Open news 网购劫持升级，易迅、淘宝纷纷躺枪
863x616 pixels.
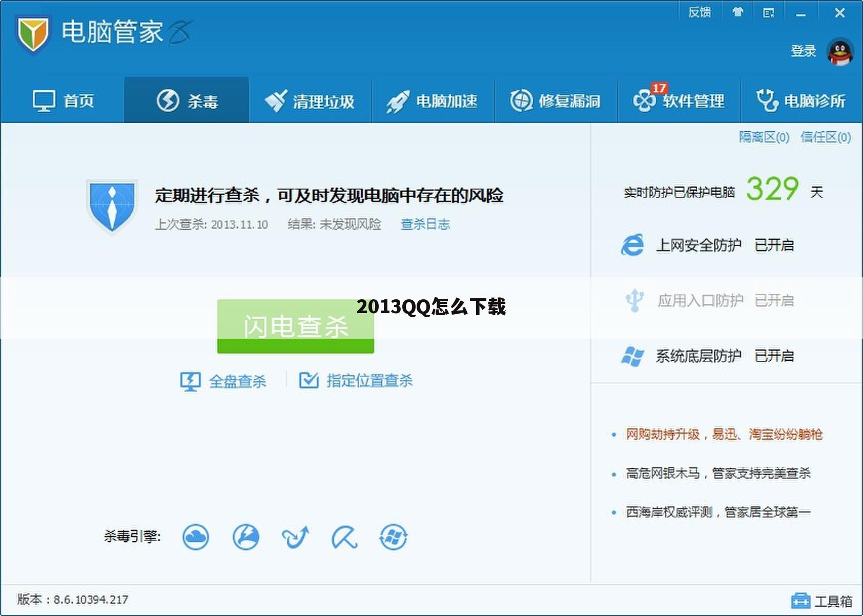pyautogui.click(x=724, y=435)
